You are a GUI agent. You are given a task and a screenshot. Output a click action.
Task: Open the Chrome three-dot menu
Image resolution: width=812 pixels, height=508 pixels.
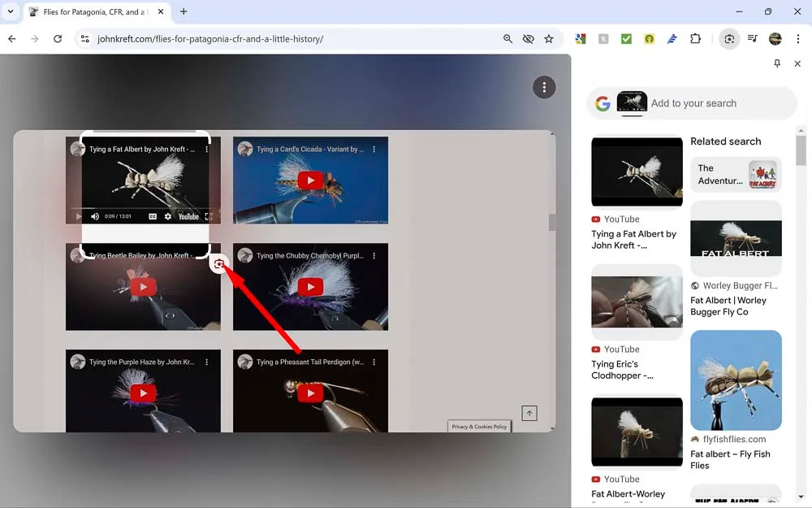798,39
